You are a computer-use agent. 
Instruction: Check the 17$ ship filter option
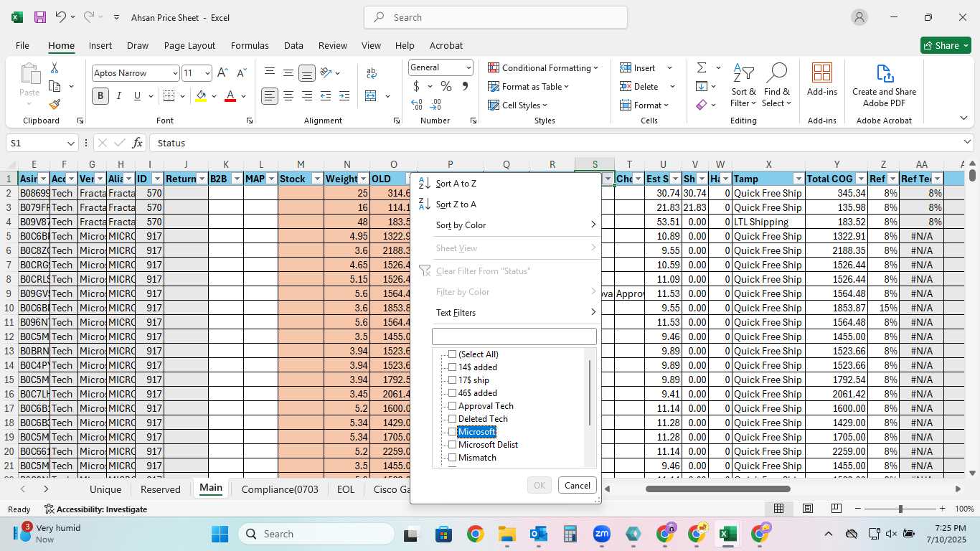coord(452,380)
